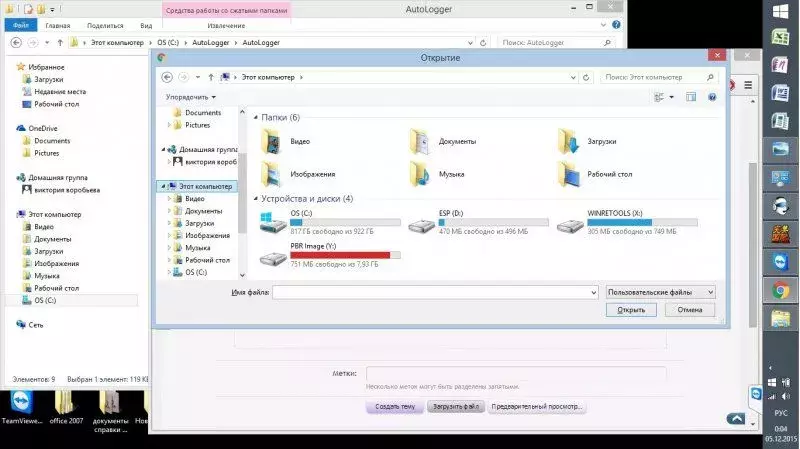The image size is (800, 449).
Task: Open the Видео folder in the dialog
Action: pyautogui.click(x=286, y=141)
